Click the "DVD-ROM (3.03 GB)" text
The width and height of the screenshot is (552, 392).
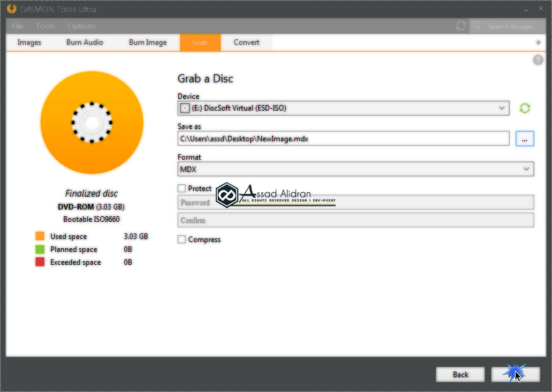pyautogui.click(x=91, y=206)
